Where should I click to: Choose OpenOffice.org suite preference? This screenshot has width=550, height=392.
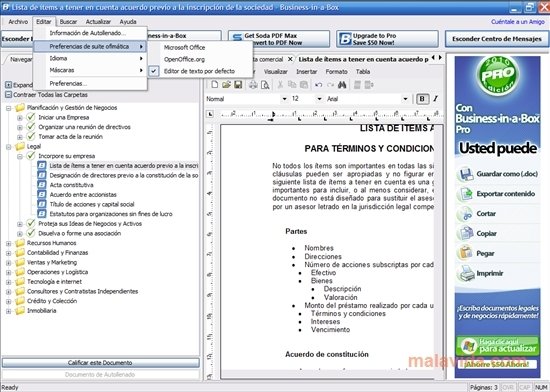(184, 59)
